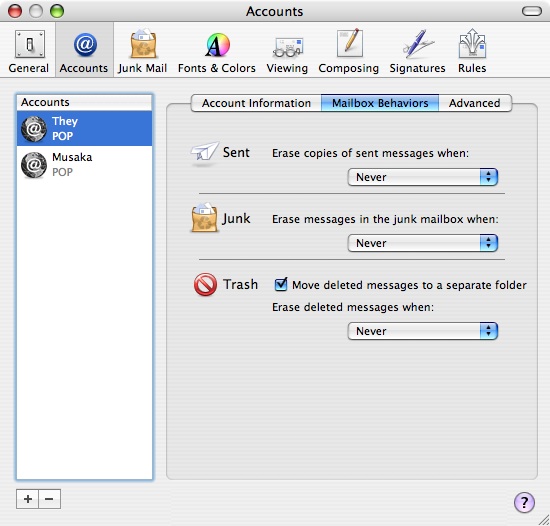Image resolution: width=550 pixels, height=526 pixels.
Task: Close the Accounts window
Action: (x=15, y=11)
